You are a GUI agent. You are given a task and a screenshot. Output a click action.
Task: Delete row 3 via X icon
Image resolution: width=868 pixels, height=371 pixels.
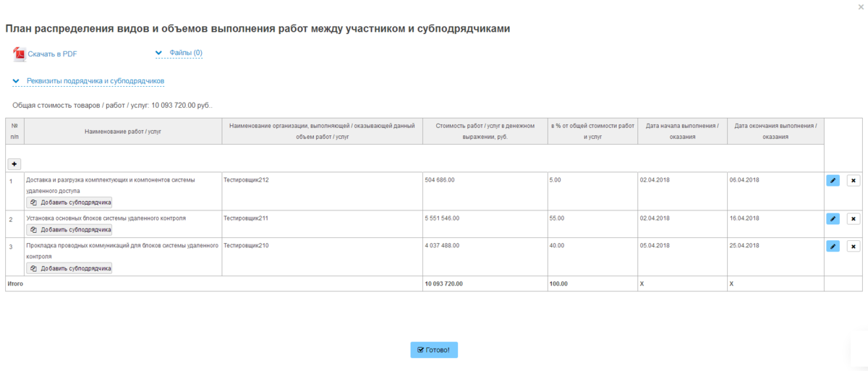pos(853,246)
